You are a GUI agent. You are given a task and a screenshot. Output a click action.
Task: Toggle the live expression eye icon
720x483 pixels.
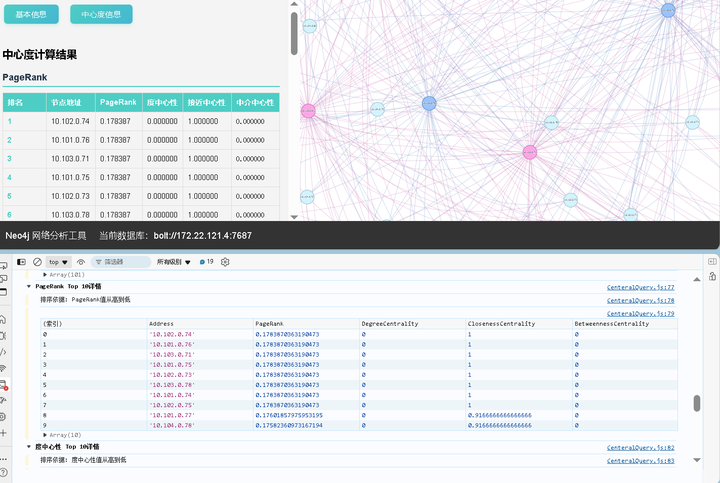[81, 262]
